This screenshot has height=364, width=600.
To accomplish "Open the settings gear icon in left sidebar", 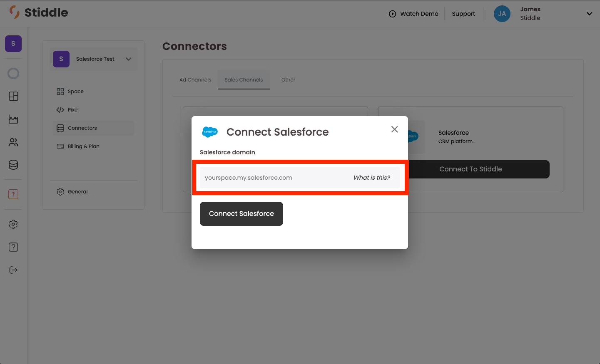I will coord(13,224).
